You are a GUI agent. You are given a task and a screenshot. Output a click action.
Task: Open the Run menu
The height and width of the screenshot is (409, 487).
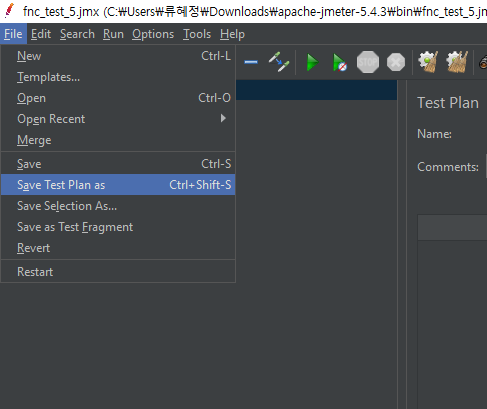coord(113,34)
